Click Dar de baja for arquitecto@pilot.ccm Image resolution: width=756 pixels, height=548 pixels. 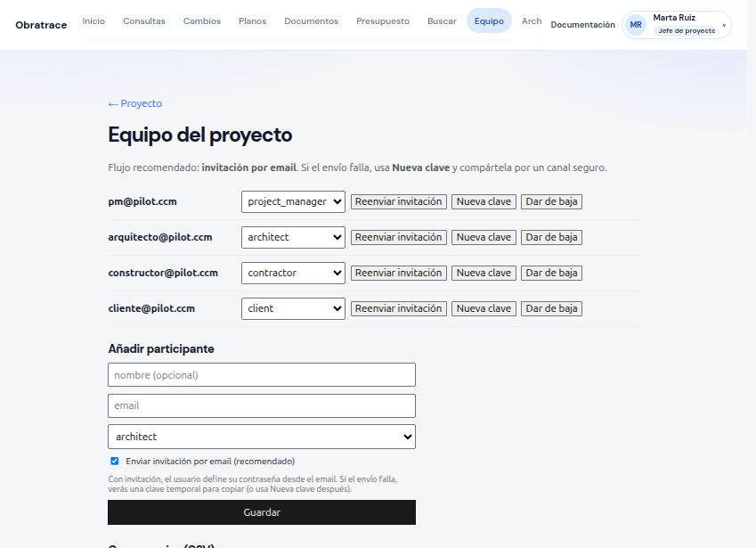pos(551,237)
